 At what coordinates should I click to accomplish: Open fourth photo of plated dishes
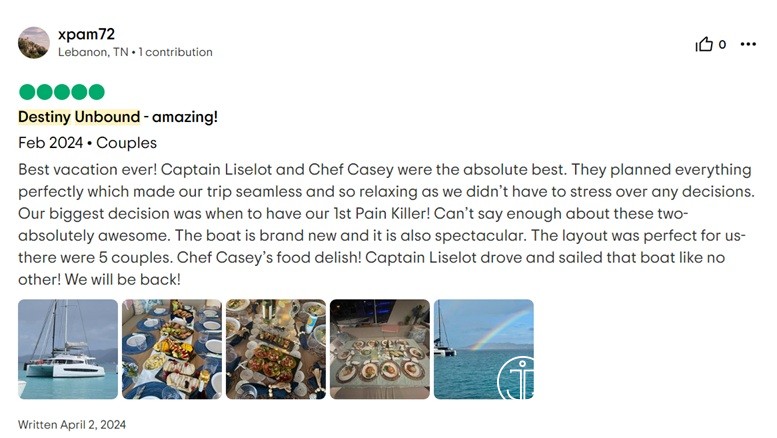tap(380, 349)
